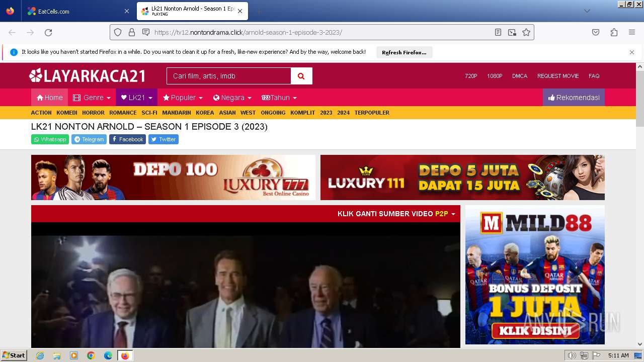The height and width of the screenshot is (362, 644).
Task: Select the 2024 year link
Action: (x=343, y=113)
